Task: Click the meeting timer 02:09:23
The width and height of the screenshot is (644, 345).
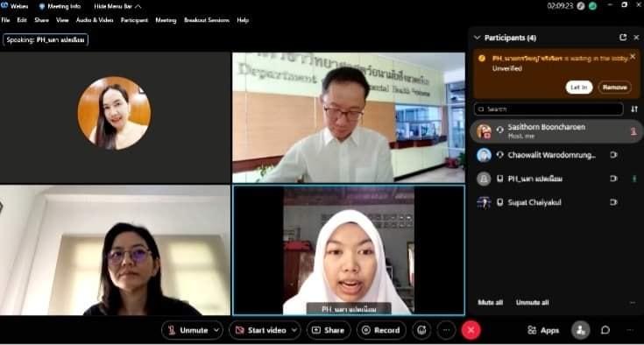Action: pyautogui.click(x=560, y=6)
